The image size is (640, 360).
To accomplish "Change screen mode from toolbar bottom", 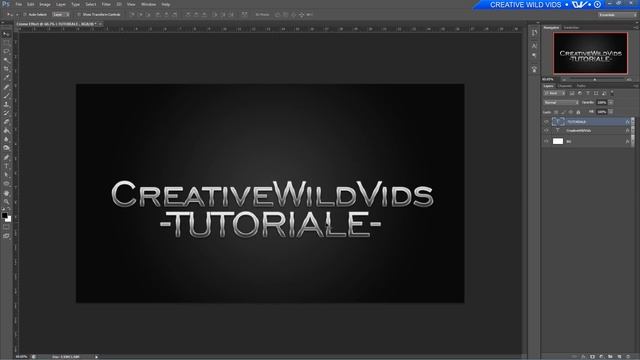I will click(6, 236).
